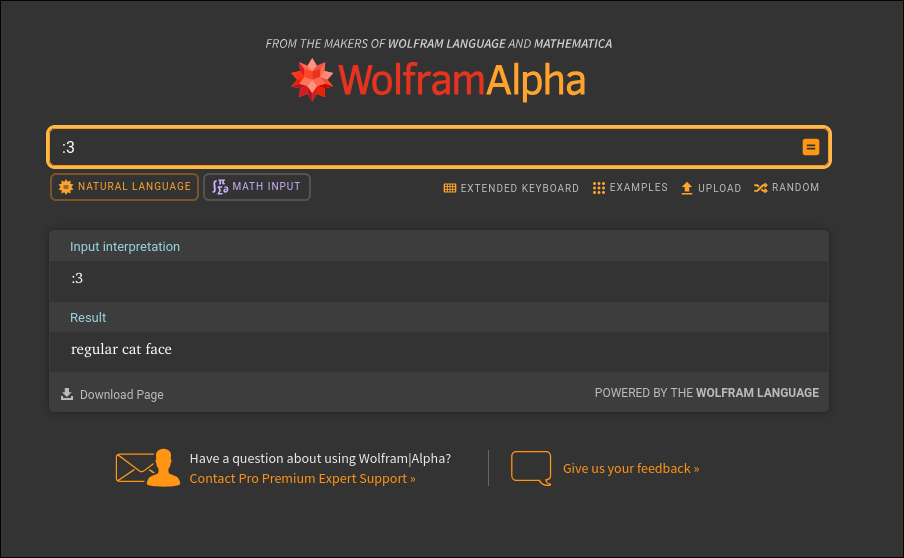
Task: Try a Random query
Action: point(786,188)
